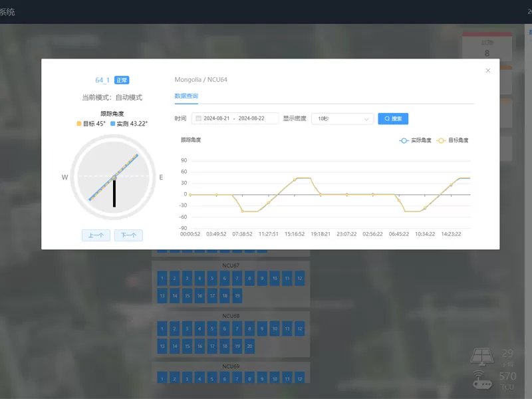Select tracker tile 20 under NCU68
The image size is (532, 399).
pyautogui.click(x=250, y=346)
